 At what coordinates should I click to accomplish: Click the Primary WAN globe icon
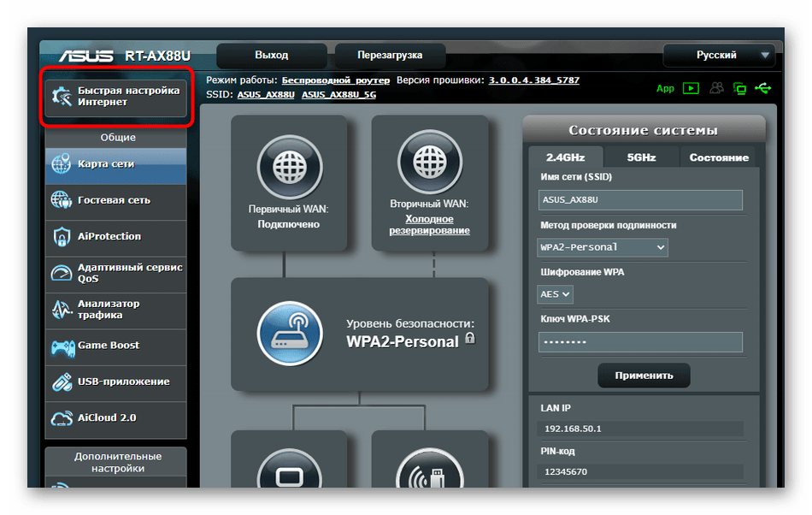tap(290, 168)
